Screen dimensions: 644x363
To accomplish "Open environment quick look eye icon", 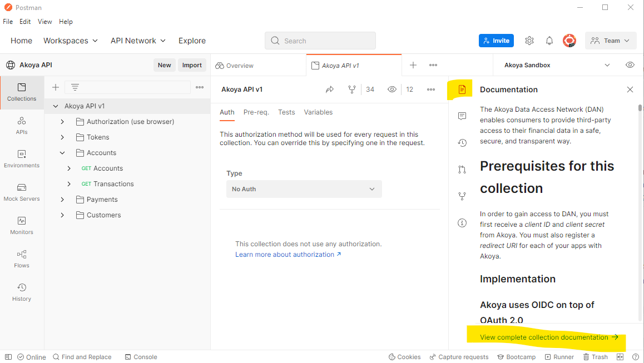I will point(630,65).
